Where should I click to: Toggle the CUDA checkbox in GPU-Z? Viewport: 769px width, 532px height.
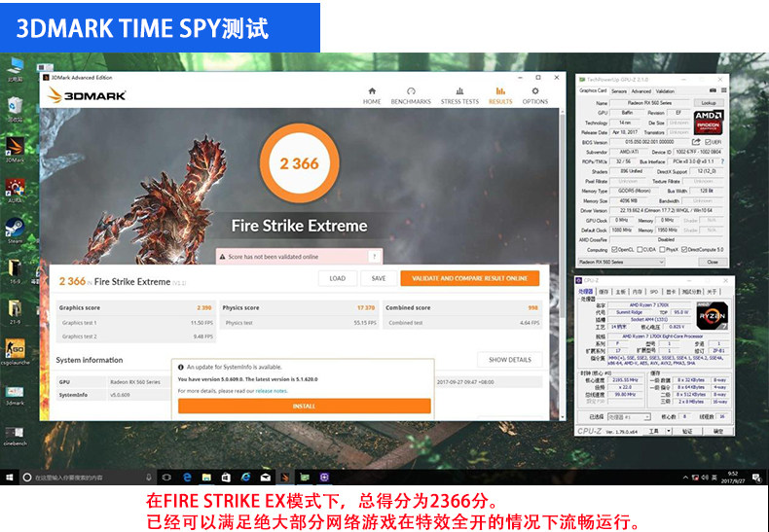(640, 249)
